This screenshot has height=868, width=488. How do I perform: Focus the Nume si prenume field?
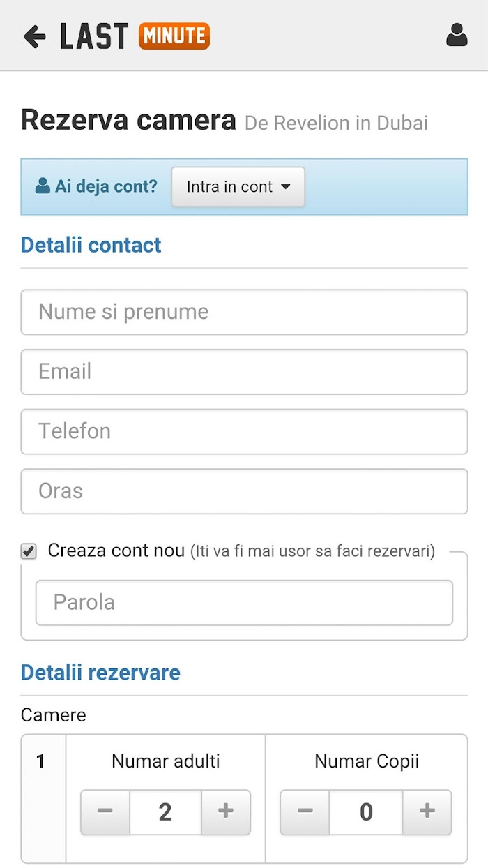coord(244,312)
